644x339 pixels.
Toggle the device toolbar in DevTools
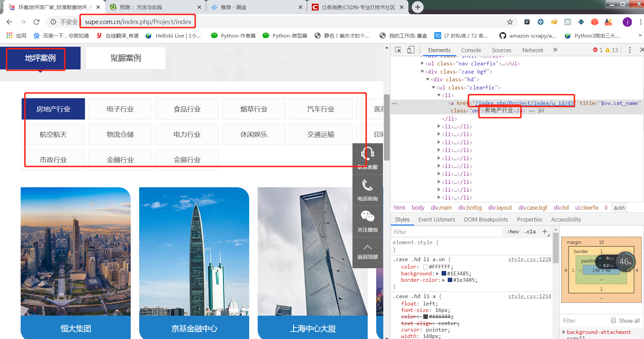(x=411, y=50)
